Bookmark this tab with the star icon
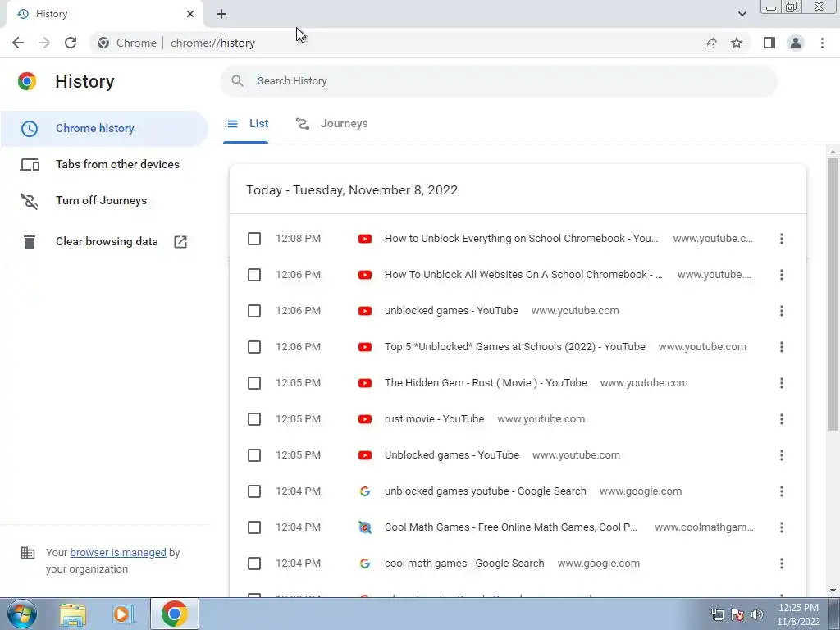 [737, 43]
